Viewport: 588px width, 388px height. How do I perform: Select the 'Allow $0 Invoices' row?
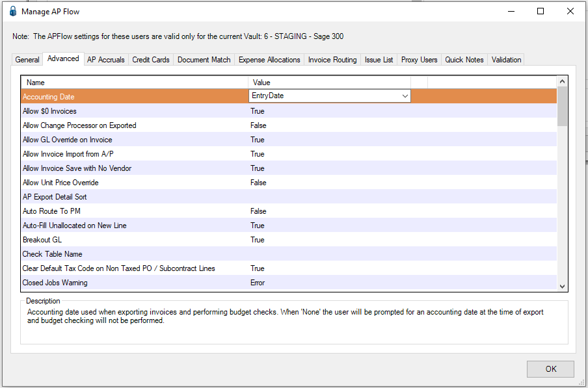289,111
